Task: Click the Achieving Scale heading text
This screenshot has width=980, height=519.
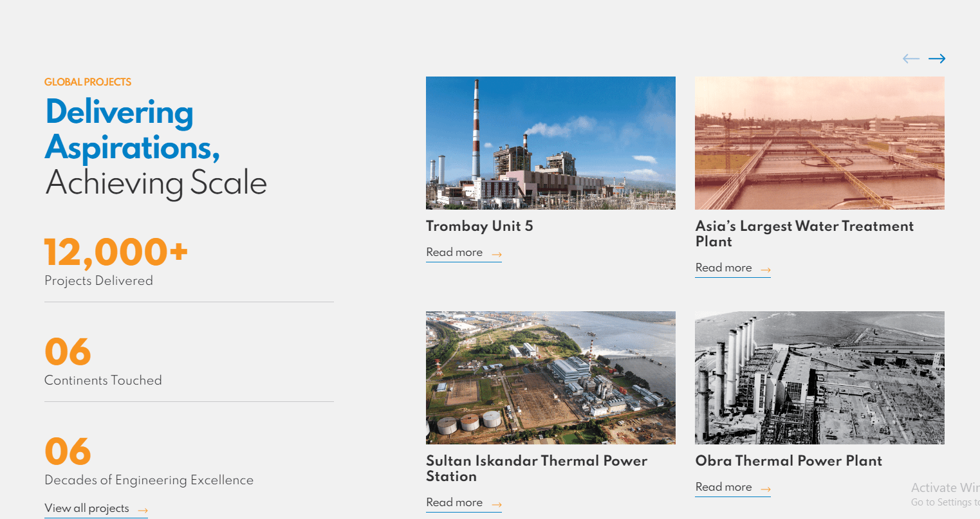Action: (156, 183)
